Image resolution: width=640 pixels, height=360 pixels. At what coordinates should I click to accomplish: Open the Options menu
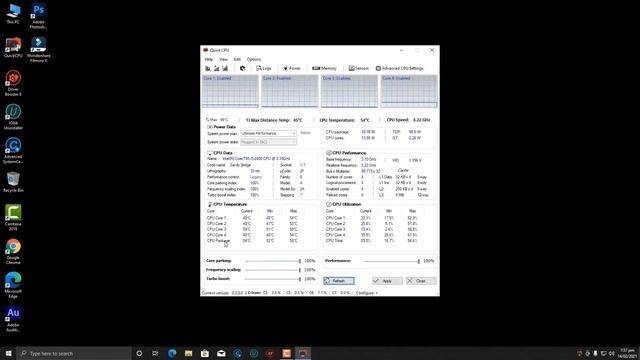tap(253, 59)
